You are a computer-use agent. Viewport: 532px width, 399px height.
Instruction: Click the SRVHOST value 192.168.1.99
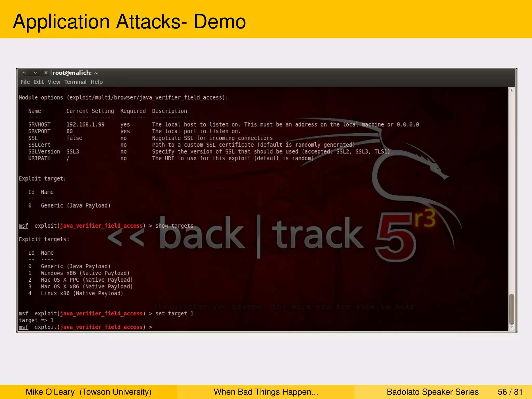[85, 125]
